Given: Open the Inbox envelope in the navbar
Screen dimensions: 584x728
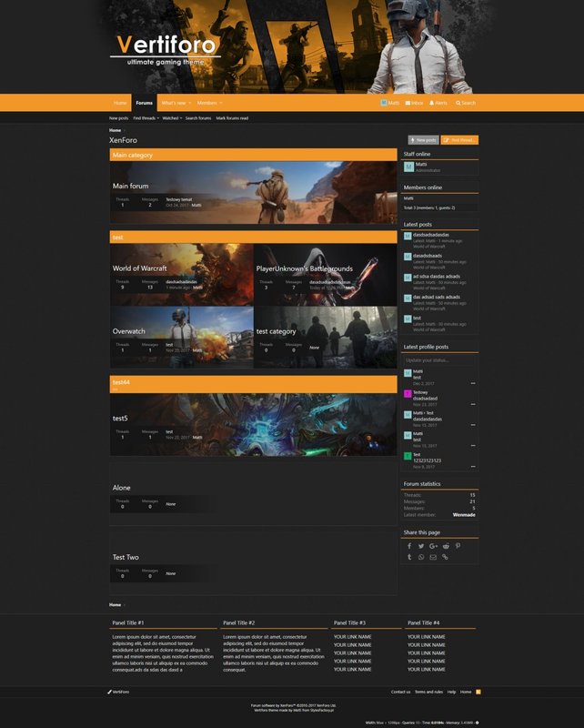Looking at the screenshot, I should tap(414, 103).
